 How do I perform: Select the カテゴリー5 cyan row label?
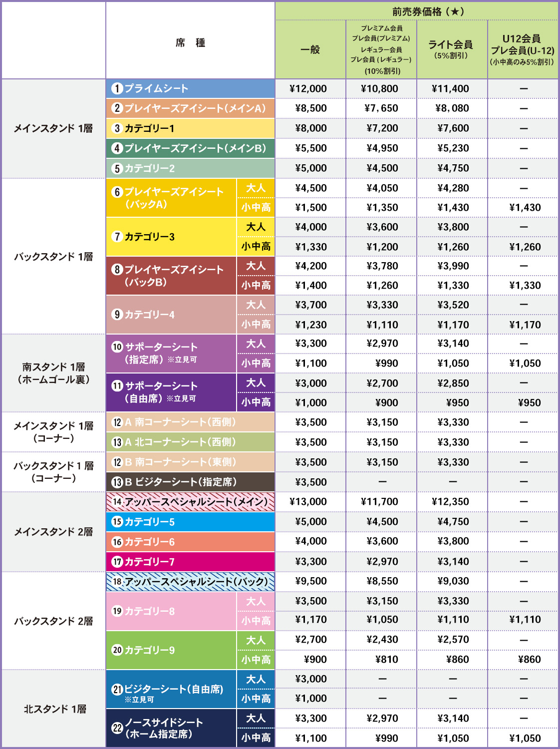coord(149,522)
